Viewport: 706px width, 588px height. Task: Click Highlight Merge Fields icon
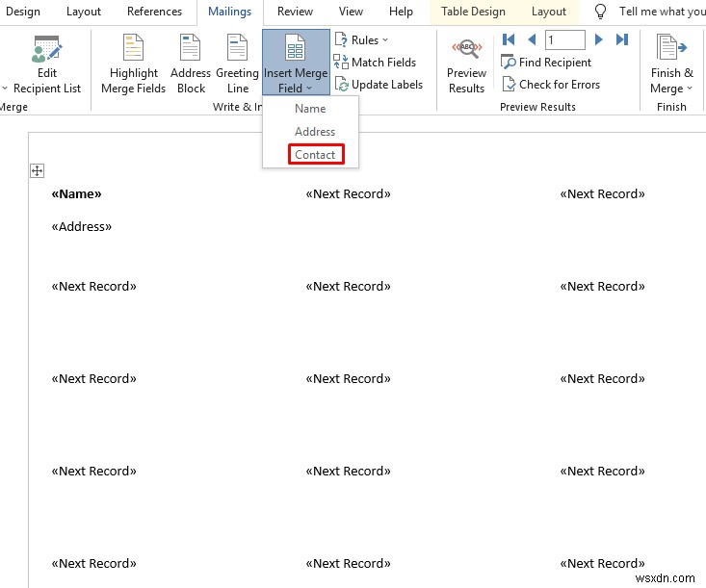point(133,47)
